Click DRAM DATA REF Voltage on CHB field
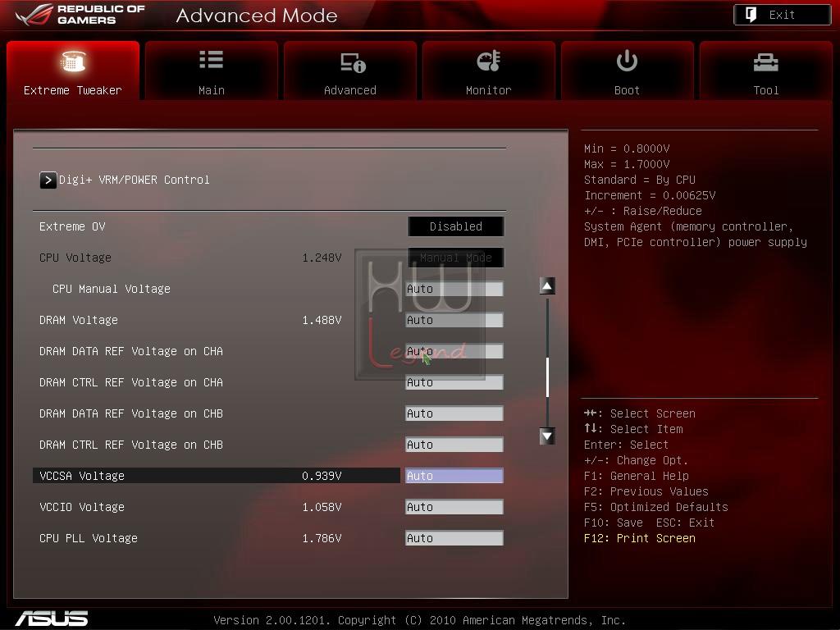This screenshot has width=840, height=630. (454, 413)
